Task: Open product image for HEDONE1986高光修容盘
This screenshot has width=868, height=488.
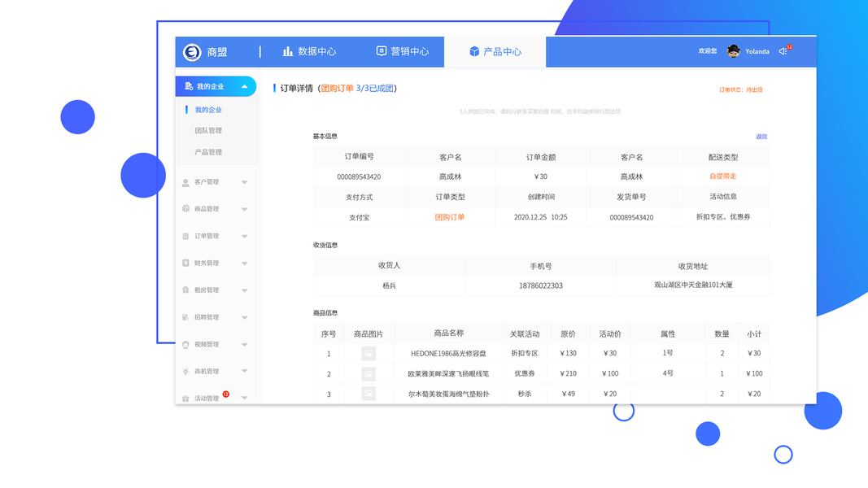Action: [369, 353]
